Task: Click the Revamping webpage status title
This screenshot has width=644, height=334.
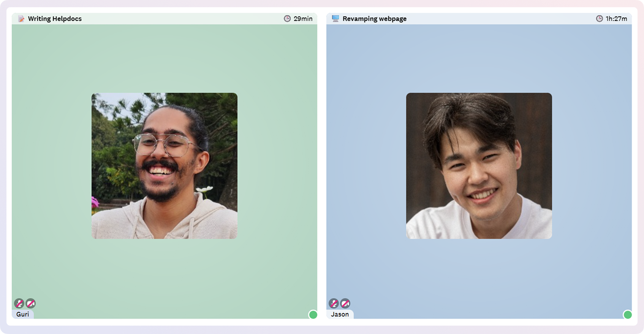Action: coord(375,19)
